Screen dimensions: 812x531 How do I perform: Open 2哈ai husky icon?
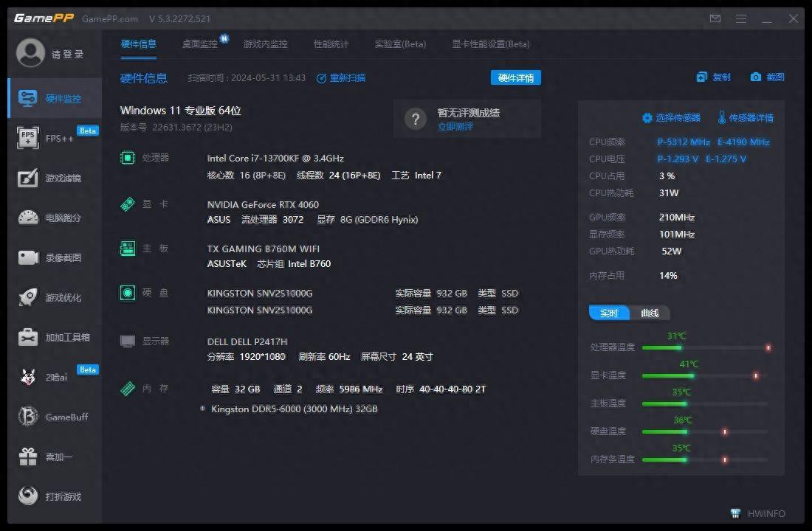[28, 378]
